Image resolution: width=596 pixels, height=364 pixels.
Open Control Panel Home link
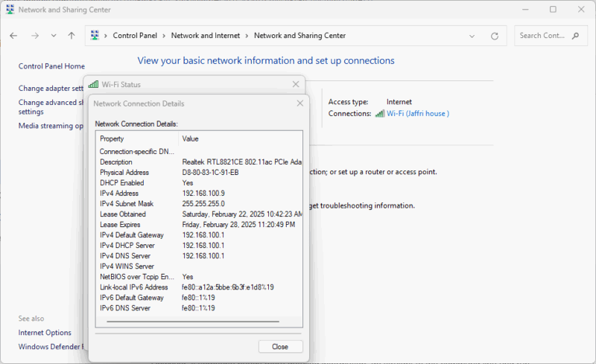click(x=51, y=66)
